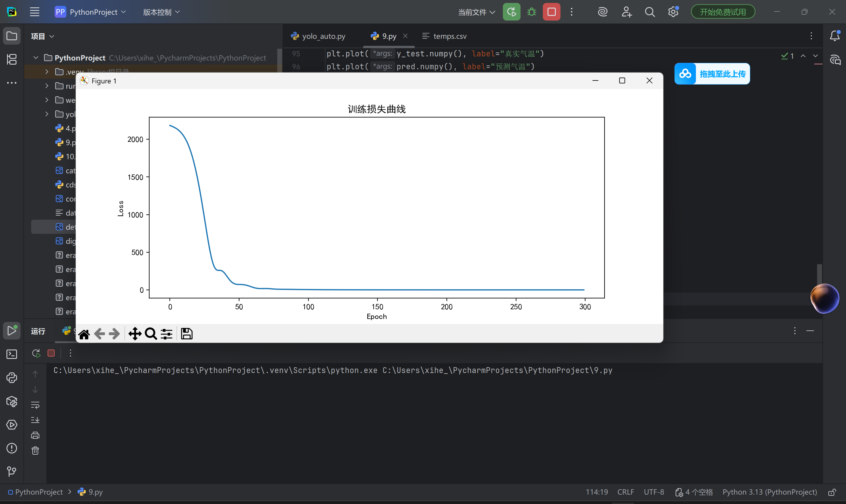This screenshot has height=504, width=846.
Task: Toggle soft-wrap in run console
Action: (35, 405)
